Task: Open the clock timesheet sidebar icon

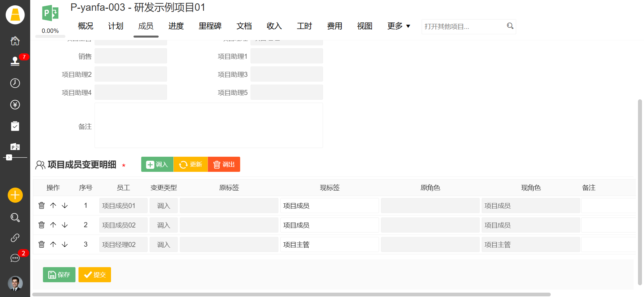Action: 15,83
